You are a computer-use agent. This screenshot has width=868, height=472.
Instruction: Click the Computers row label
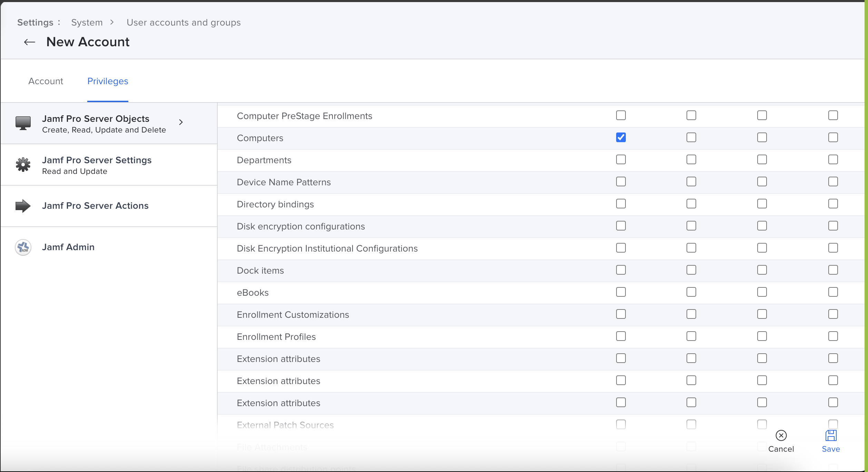coord(260,138)
